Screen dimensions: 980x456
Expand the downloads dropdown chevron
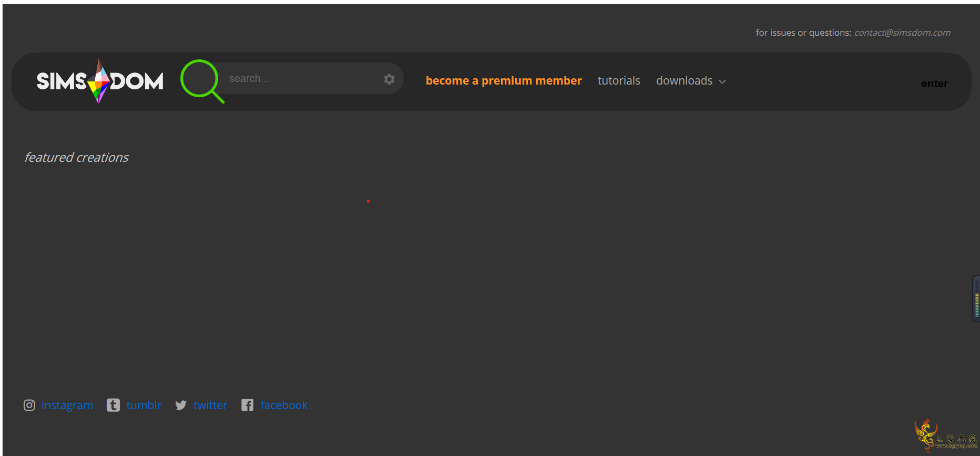tap(722, 81)
